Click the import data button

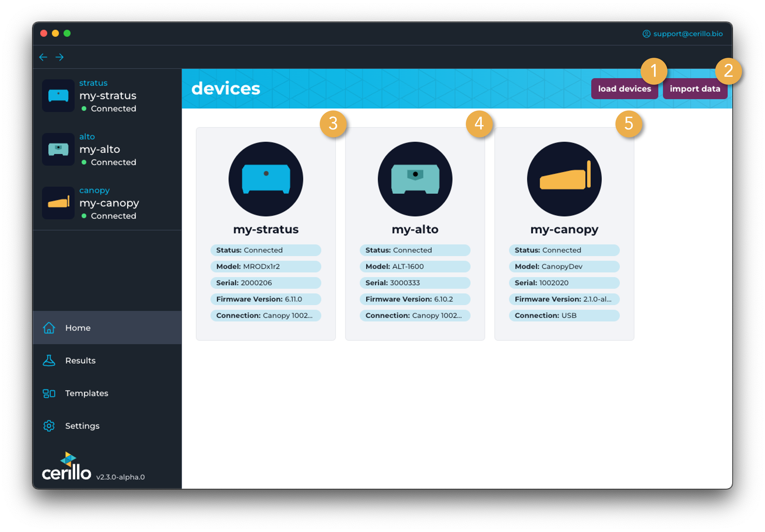coord(695,89)
